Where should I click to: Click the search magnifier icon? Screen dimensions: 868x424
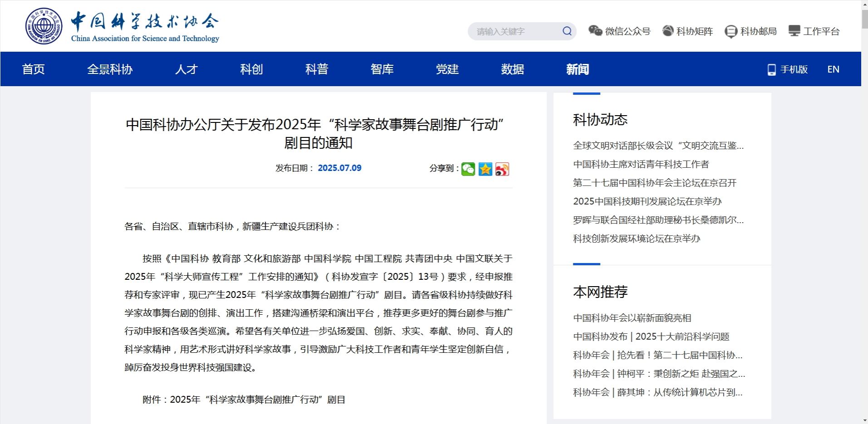[x=567, y=31]
